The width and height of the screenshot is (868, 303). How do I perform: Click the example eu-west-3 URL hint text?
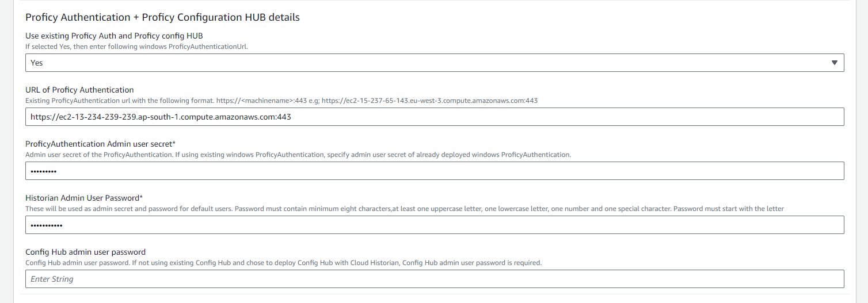click(429, 101)
